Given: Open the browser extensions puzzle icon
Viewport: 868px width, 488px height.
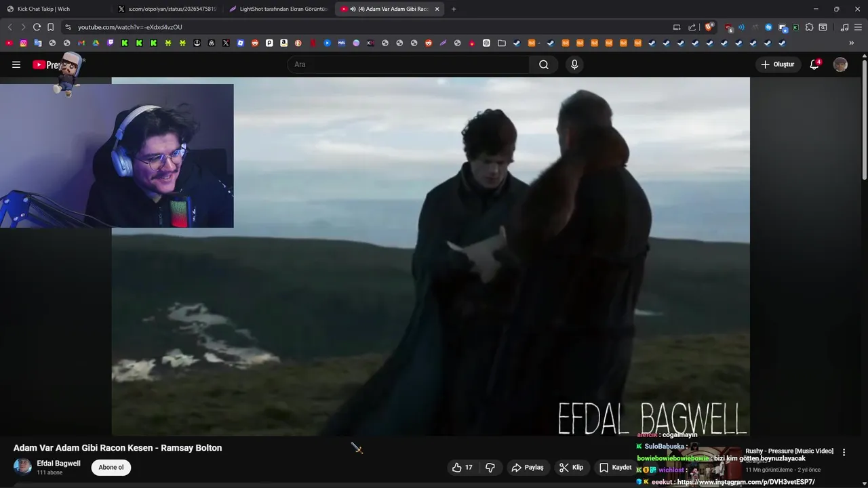Looking at the screenshot, I should point(809,27).
